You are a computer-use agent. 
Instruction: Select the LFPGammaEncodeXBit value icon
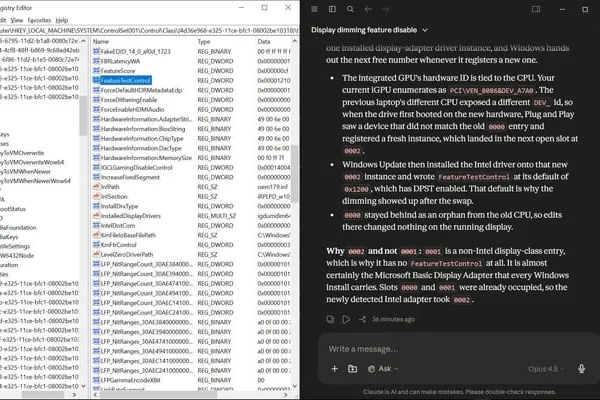point(96,380)
